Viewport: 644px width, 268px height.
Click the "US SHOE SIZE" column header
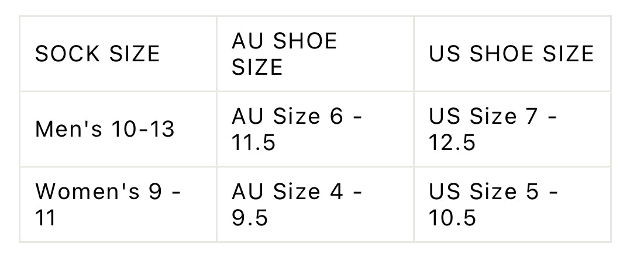(x=511, y=54)
